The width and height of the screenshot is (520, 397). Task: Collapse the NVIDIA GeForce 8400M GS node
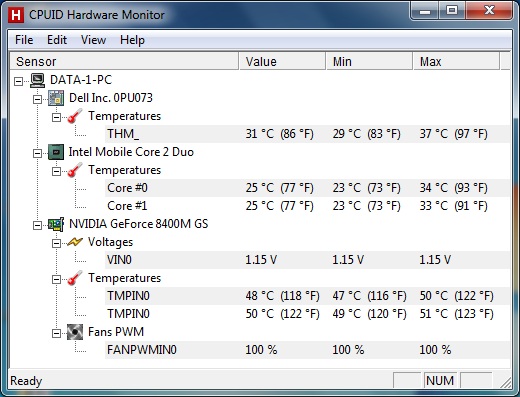tap(37, 225)
